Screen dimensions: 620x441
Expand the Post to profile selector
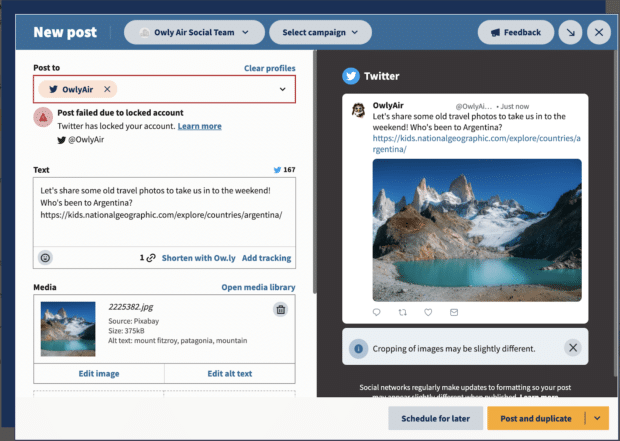point(282,89)
